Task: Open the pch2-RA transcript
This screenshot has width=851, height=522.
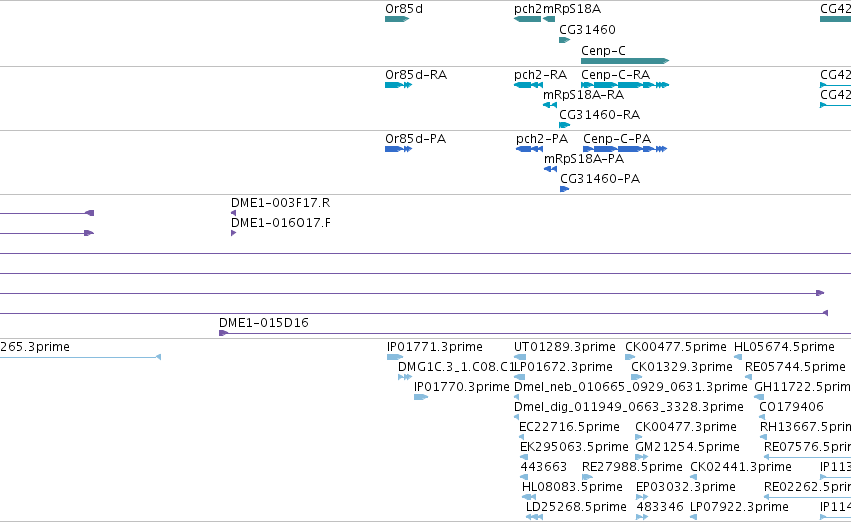Action: (x=528, y=85)
